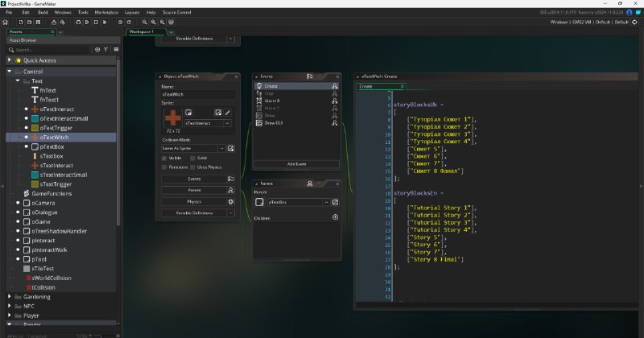The height and width of the screenshot is (338, 644).
Task: Open the Same As Sprite mask dropdown
Action: [x=221, y=148]
